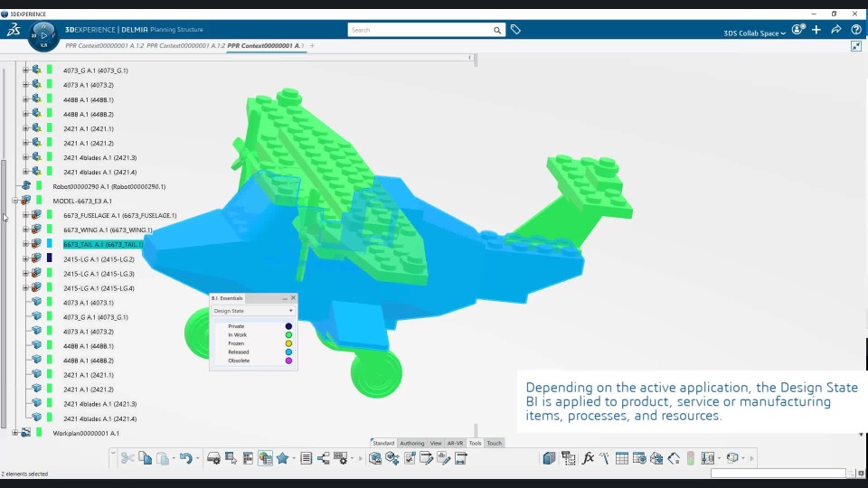Image resolution: width=868 pixels, height=488 pixels.
Task: Collapse the MODEL-6673_E3 A.1 node
Action: 15,201
